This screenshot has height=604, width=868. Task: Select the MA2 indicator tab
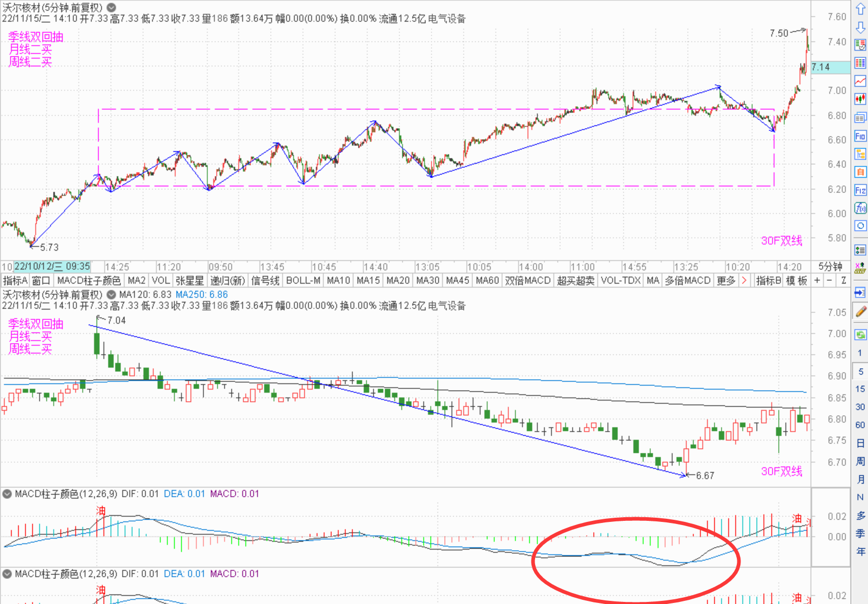click(136, 280)
